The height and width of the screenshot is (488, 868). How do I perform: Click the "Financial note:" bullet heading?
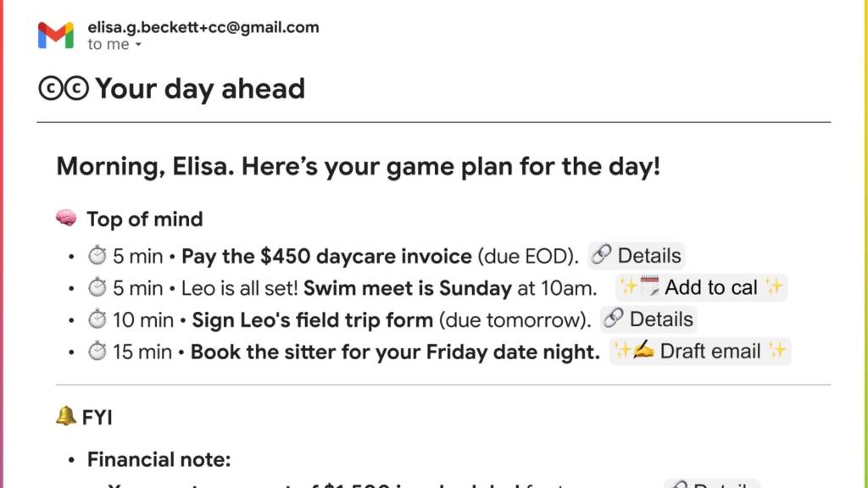click(159, 460)
